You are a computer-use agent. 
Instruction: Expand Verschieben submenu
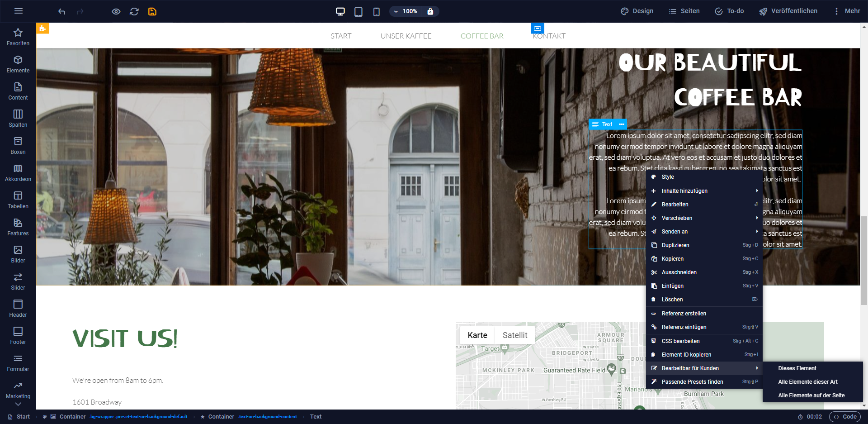coord(704,218)
